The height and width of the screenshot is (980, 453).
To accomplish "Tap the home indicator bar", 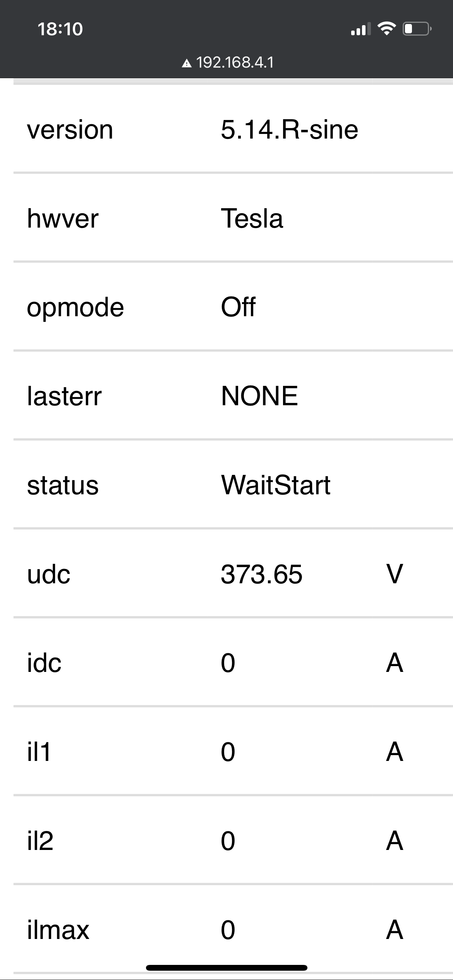I will point(226,968).
